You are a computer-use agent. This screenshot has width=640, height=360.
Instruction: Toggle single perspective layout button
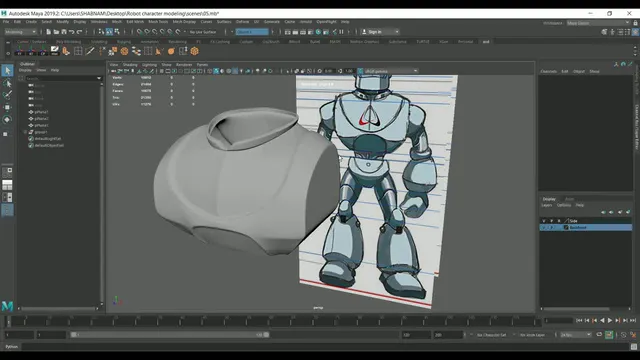pyautogui.click(x=7, y=173)
